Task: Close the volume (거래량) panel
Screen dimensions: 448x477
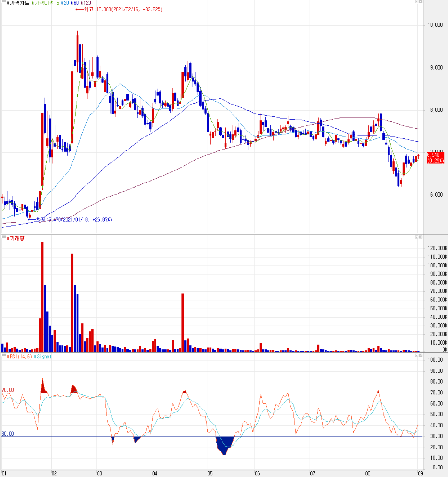Action: coord(421,237)
